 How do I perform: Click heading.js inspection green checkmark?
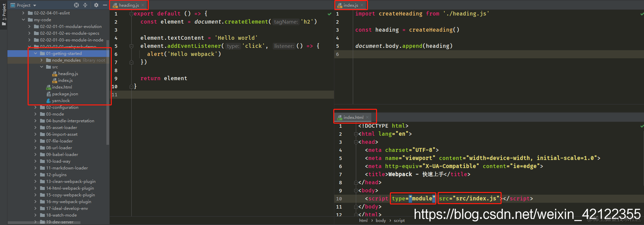pos(330,14)
